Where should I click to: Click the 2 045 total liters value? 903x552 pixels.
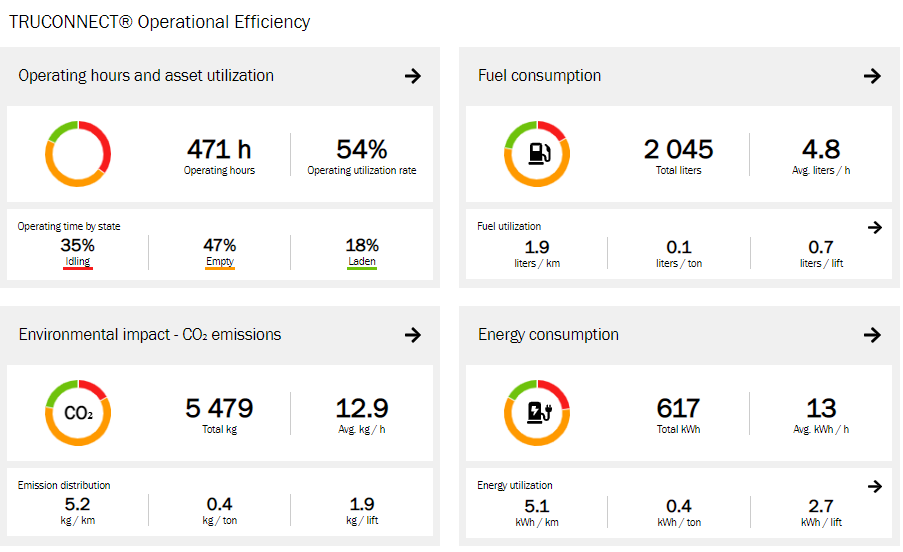(678, 150)
